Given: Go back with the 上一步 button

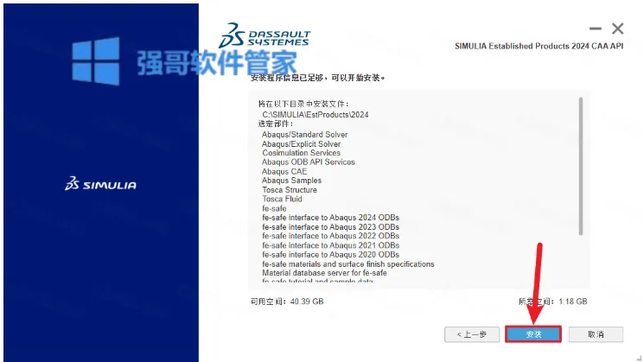Looking at the screenshot, I should (472, 334).
